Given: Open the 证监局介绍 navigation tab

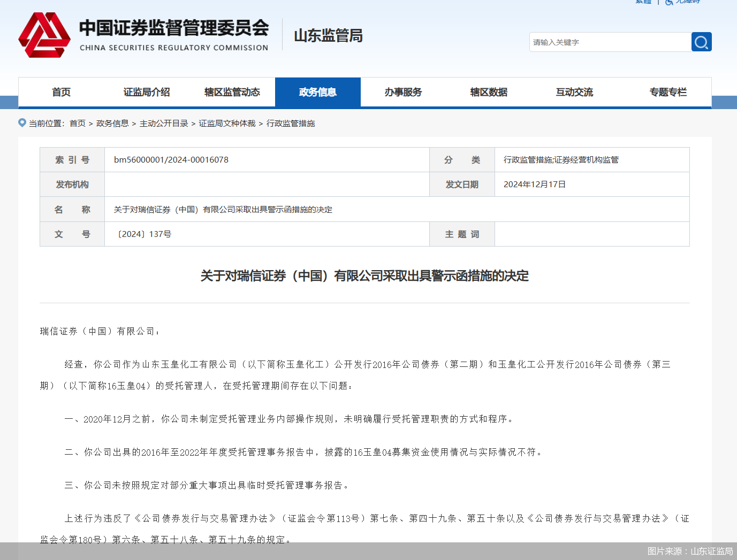Looking at the screenshot, I should [x=147, y=92].
